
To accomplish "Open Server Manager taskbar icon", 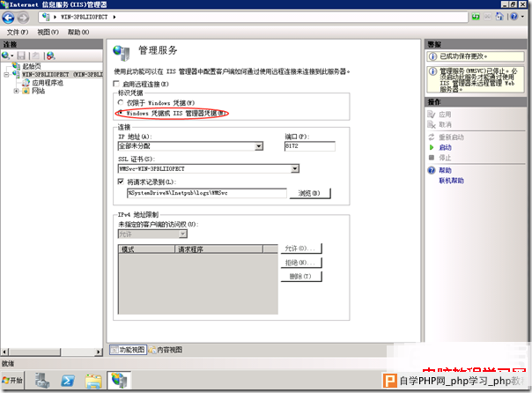I will [41, 380].
